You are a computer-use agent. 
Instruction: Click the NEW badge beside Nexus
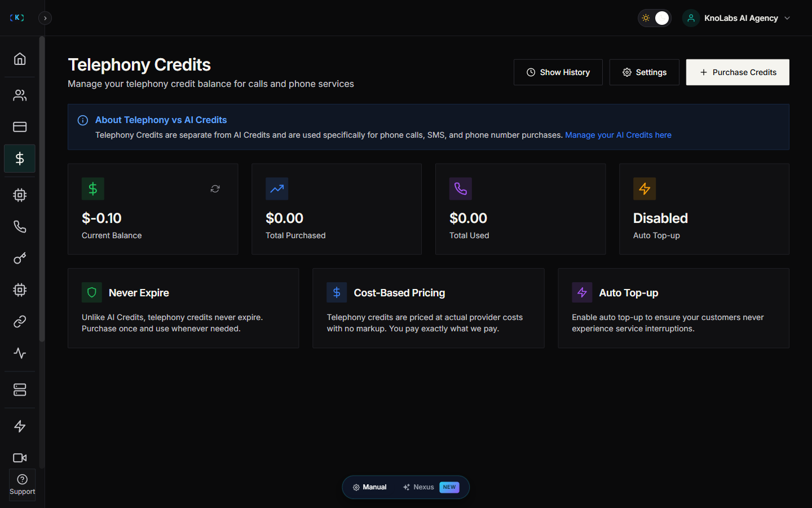click(449, 487)
